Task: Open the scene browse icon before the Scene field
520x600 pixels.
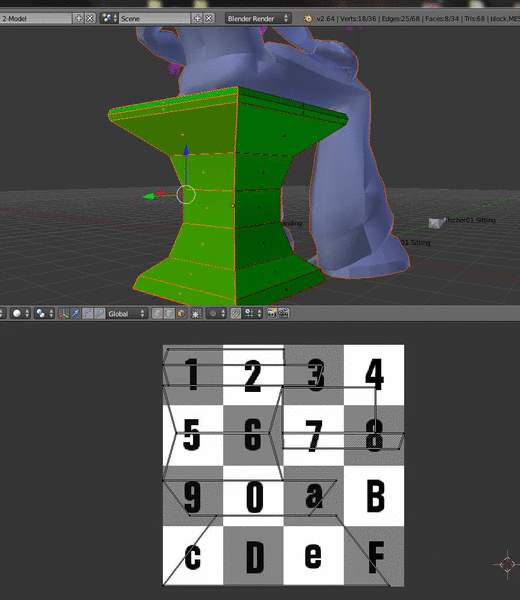Action: (x=109, y=18)
